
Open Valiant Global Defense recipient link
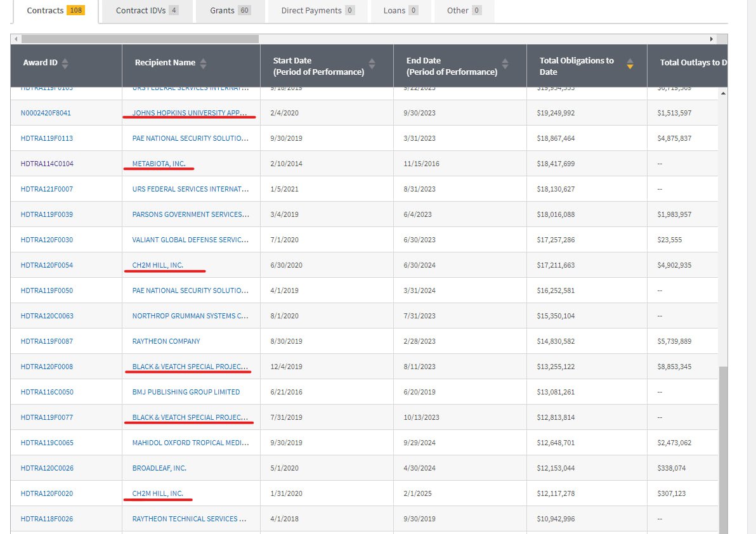click(190, 240)
